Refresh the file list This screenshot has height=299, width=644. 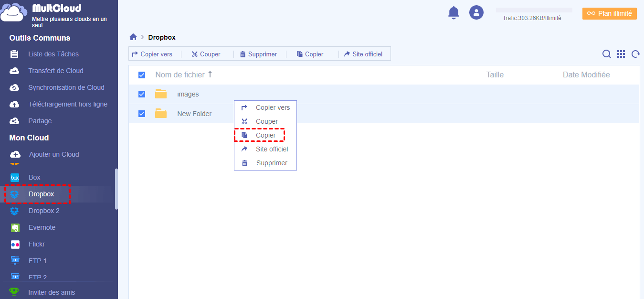click(x=635, y=54)
